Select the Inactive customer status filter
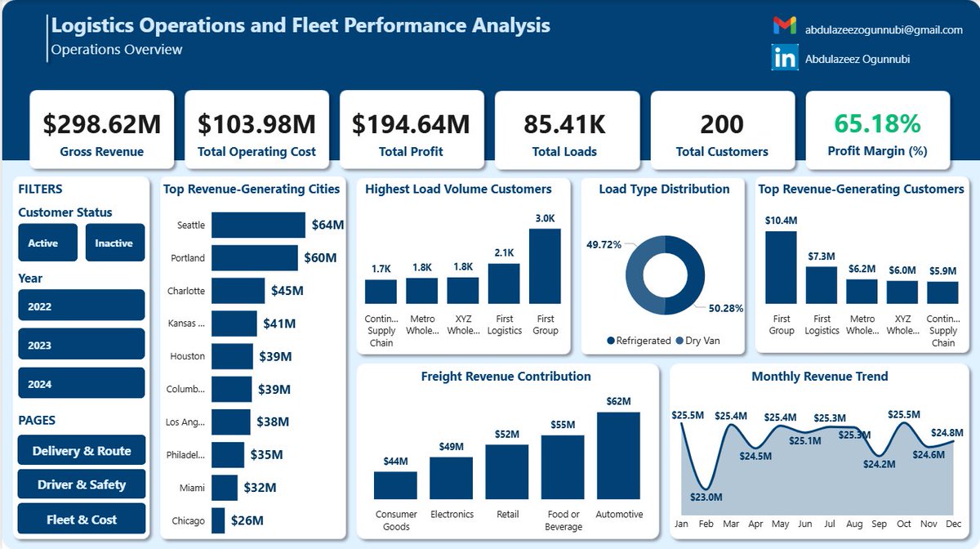980x549 pixels. click(x=114, y=243)
